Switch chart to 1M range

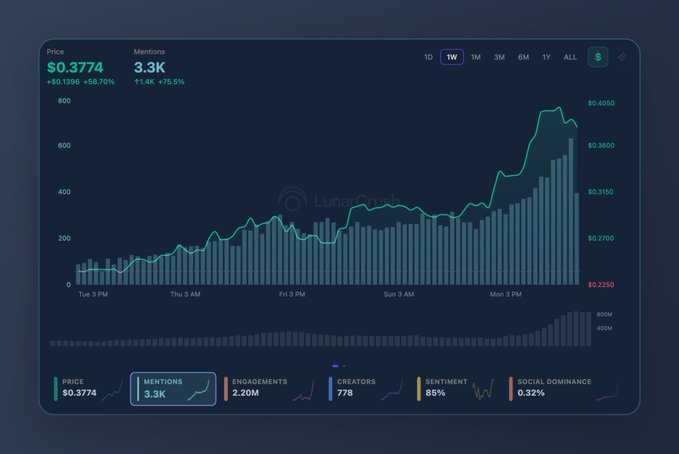click(x=475, y=57)
